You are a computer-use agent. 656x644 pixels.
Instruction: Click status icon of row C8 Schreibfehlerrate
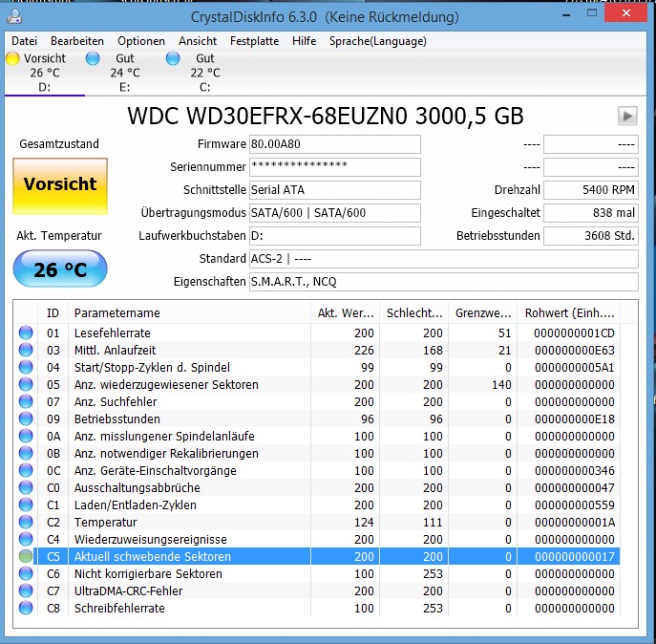pos(26,608)
